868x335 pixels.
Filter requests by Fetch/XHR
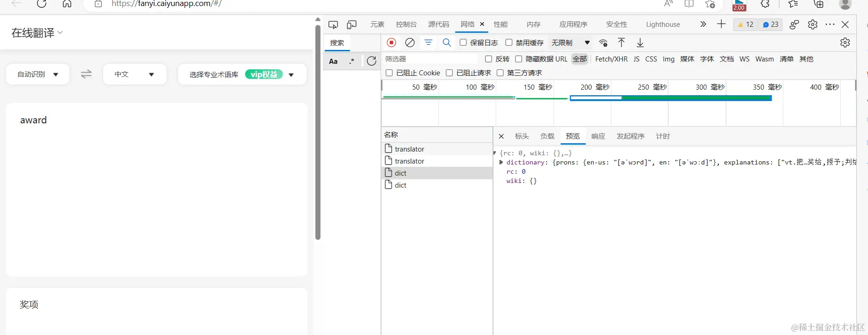click(x=611, y=59)
